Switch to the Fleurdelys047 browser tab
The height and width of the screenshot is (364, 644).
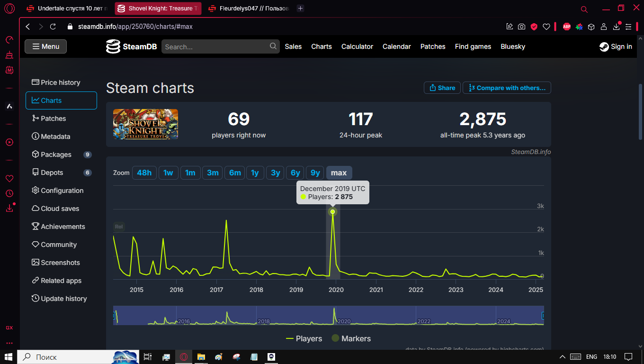249,9
